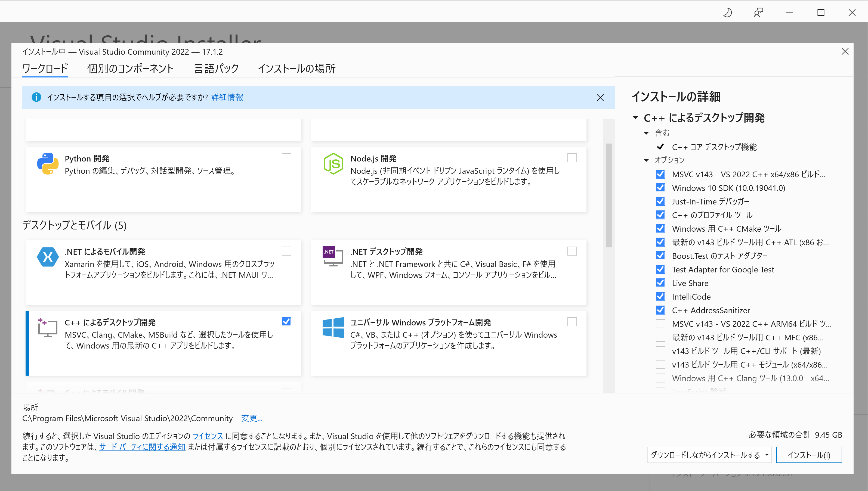This screenshot has width=868, height=491.
Task: Open the サード パーティに関する通知 link
Action: click(142, 447)
